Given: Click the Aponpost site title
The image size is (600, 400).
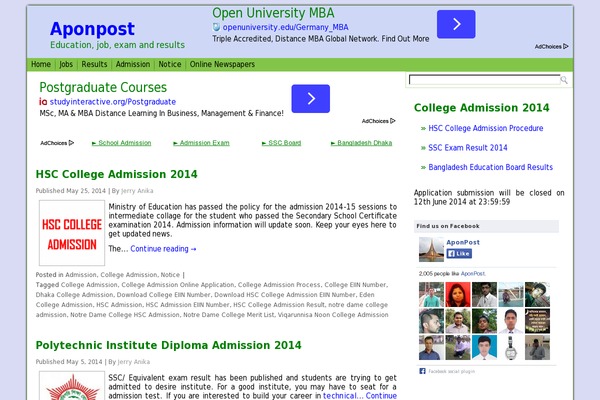Looking at the screenshot, I should pyautogui.click(x=92, y=29).
